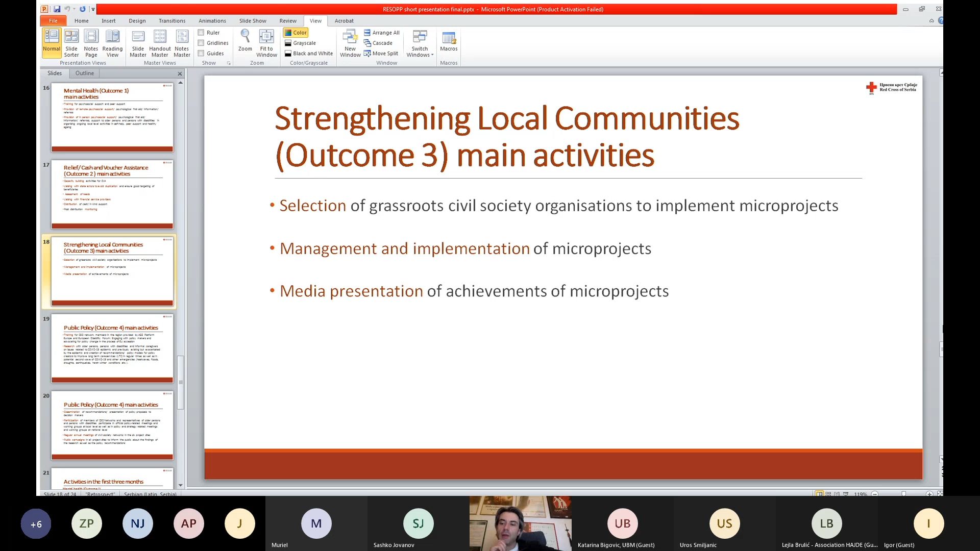Open Notes Page view

pyautogui.click(x=91, y=43)
